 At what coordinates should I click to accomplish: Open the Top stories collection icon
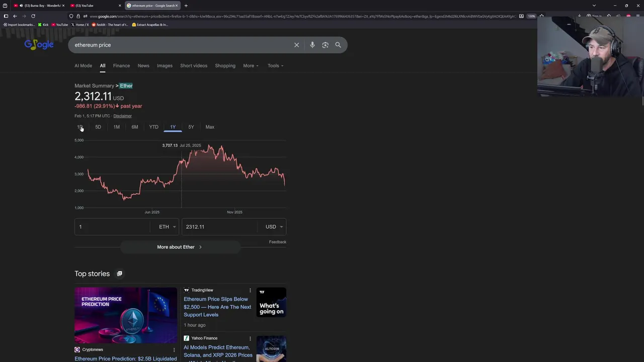119,274
